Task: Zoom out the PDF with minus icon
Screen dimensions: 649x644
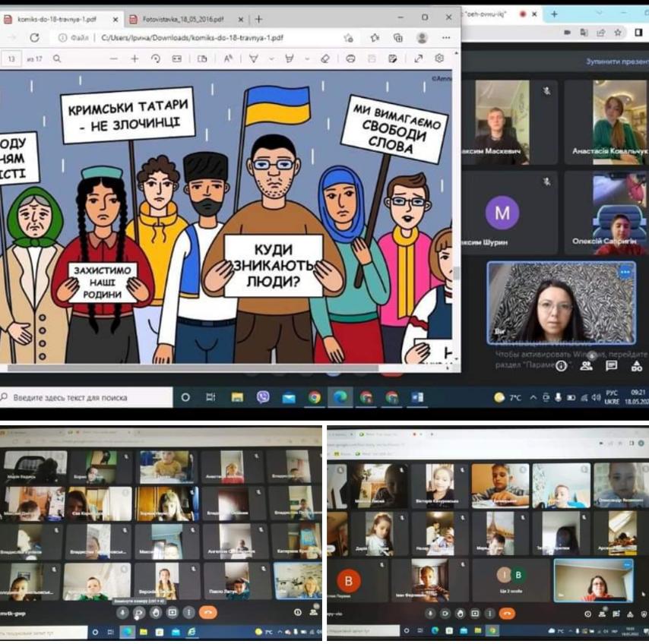Action: click(113, 58)
